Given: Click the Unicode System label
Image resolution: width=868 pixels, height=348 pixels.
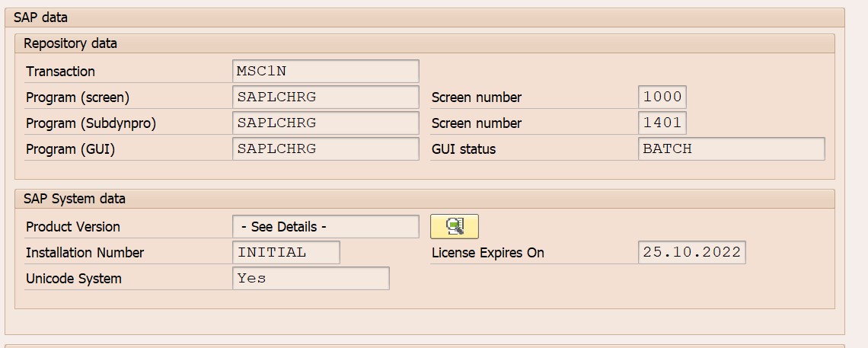Looking at the screenshot, I should click(73, 279).
